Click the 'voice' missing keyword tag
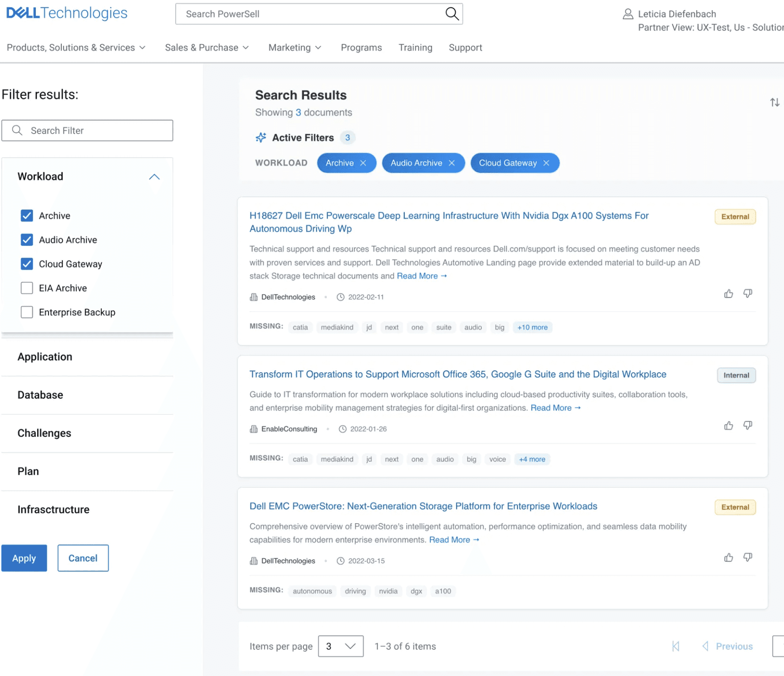 (x=497, y=459)
